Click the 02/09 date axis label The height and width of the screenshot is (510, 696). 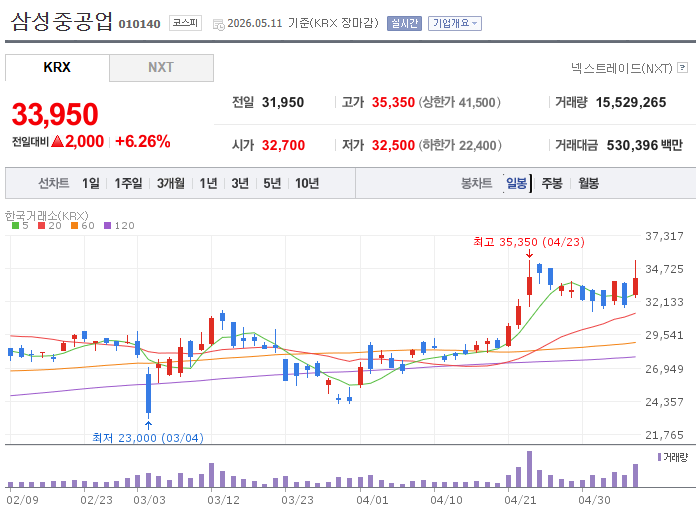[22, 500]
